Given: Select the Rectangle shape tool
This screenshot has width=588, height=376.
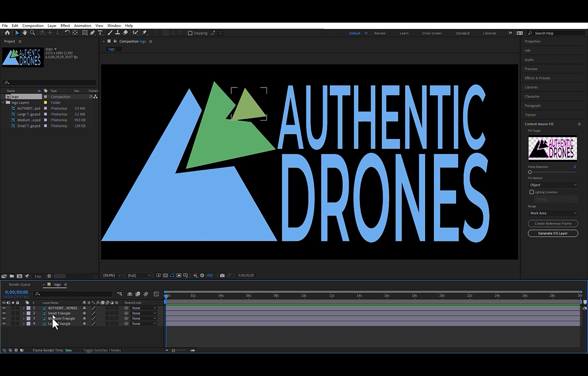Looking at the screenshot, I should (x=85, y=33).
